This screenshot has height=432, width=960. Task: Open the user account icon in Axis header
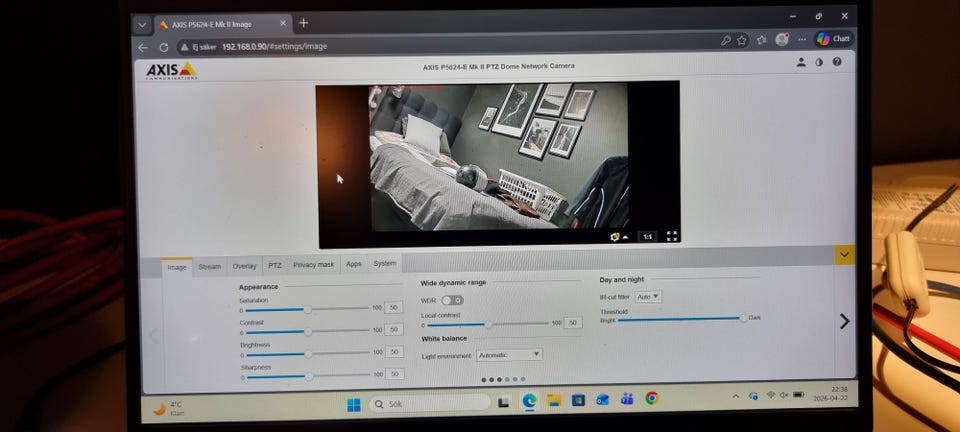coord(801,62)
